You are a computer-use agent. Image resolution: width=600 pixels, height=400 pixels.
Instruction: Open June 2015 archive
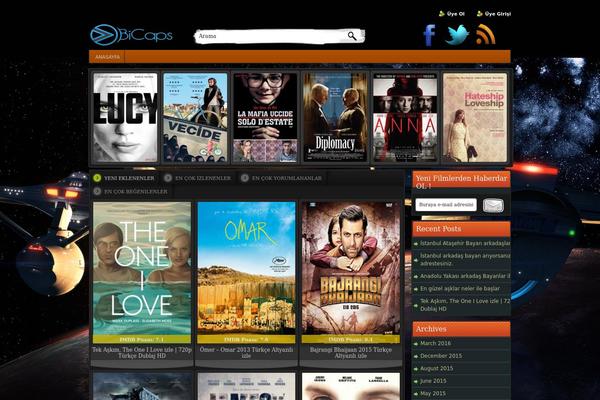click(433, 381)
